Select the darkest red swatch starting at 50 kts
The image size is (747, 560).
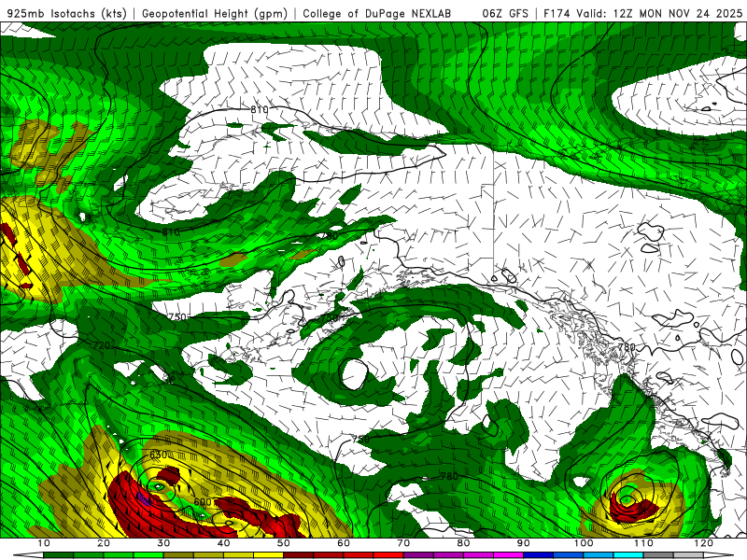coord(298,554)
